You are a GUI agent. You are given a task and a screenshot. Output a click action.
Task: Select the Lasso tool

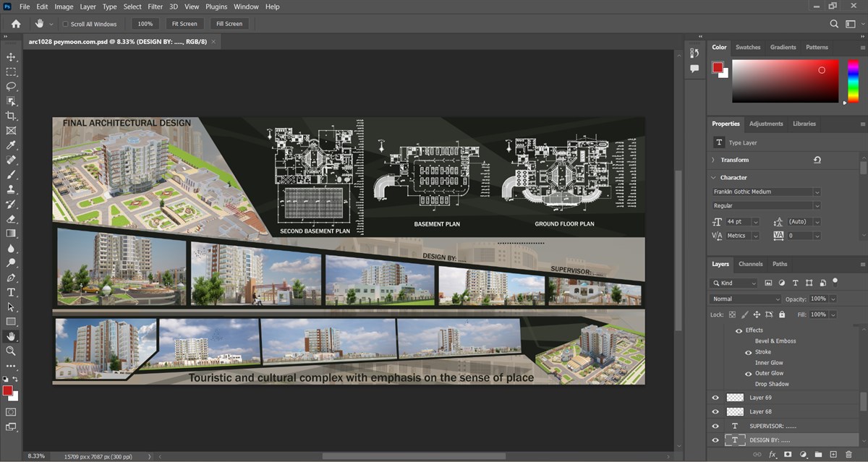[11, 87]
